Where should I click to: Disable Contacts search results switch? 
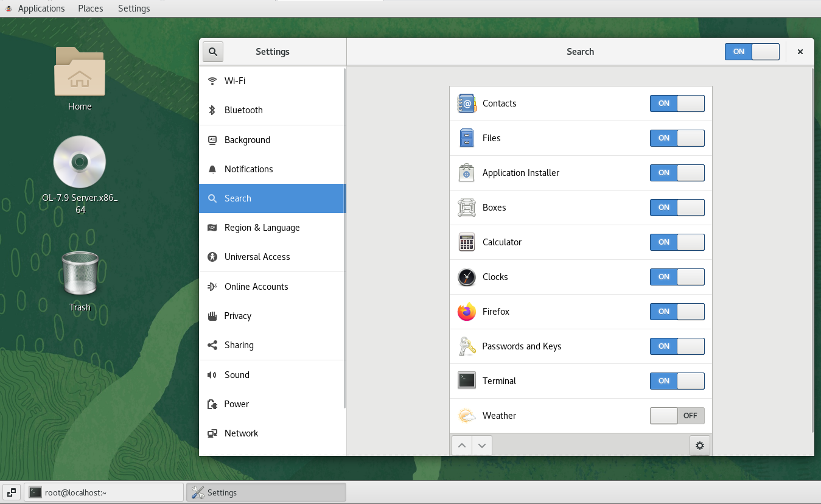(x=677, y=103)
